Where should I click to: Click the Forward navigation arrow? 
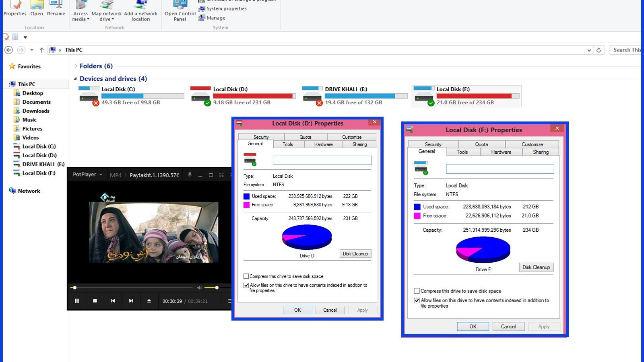21,50
